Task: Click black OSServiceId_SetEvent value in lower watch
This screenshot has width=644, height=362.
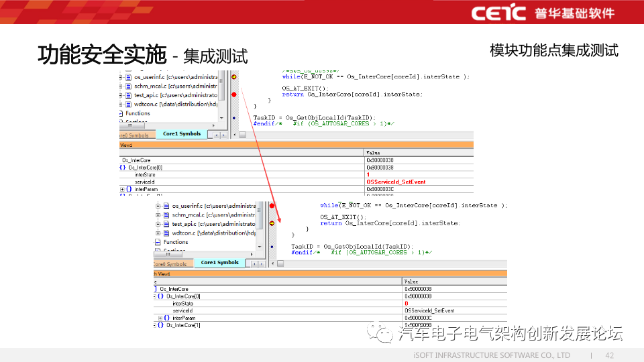Action: click(x=429, y=310)
